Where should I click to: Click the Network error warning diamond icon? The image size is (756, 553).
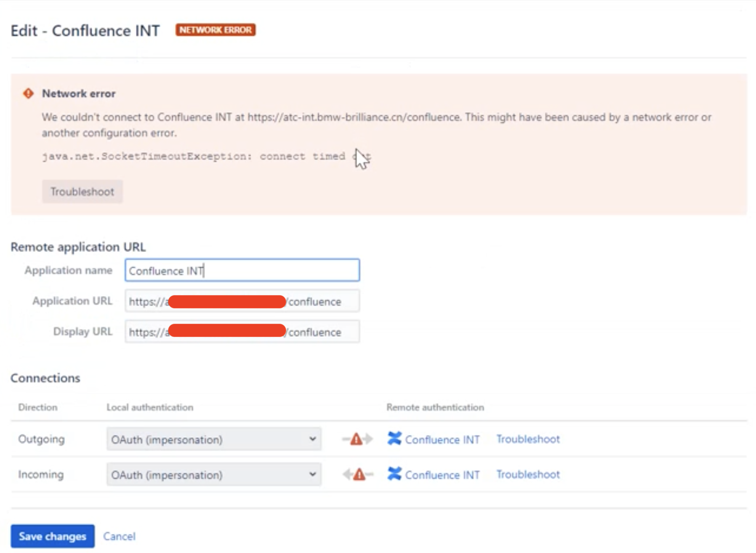point(28,93)
